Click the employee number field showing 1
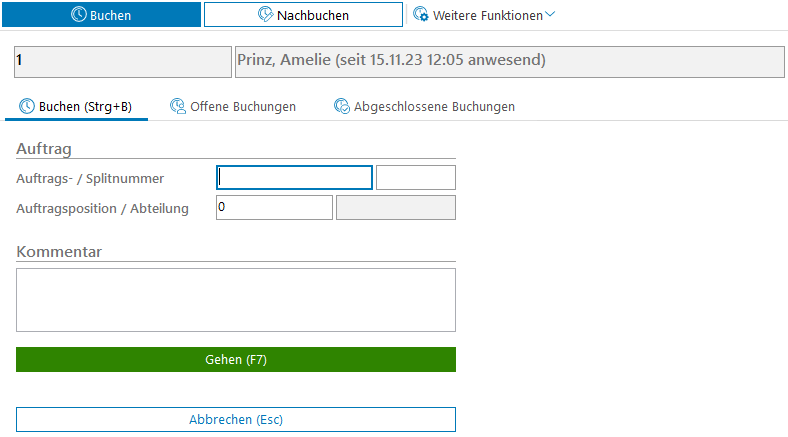This screenshot has height=437, width=788. click(122, 60)
